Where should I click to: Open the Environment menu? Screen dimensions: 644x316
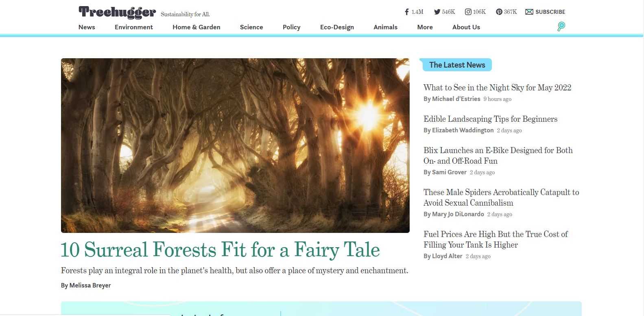[134, 27]
